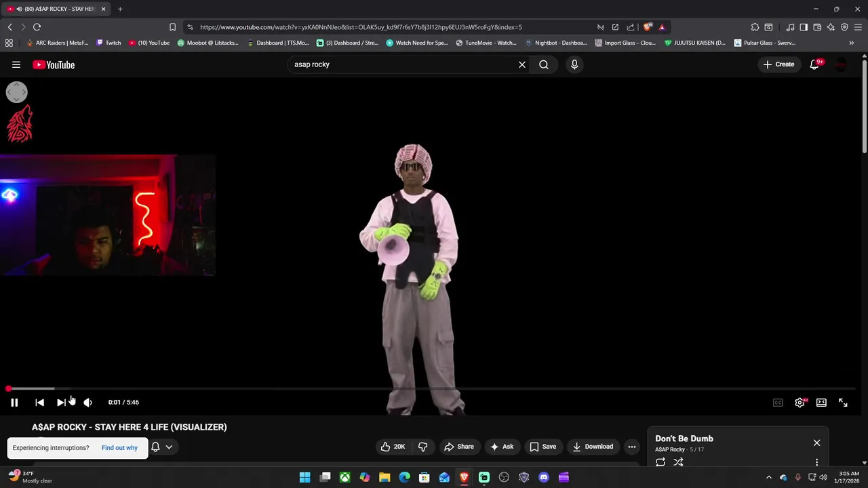Seek on the red video progress bar
The height and width of the screenshot is (488, 868).
tap(431, 388)
